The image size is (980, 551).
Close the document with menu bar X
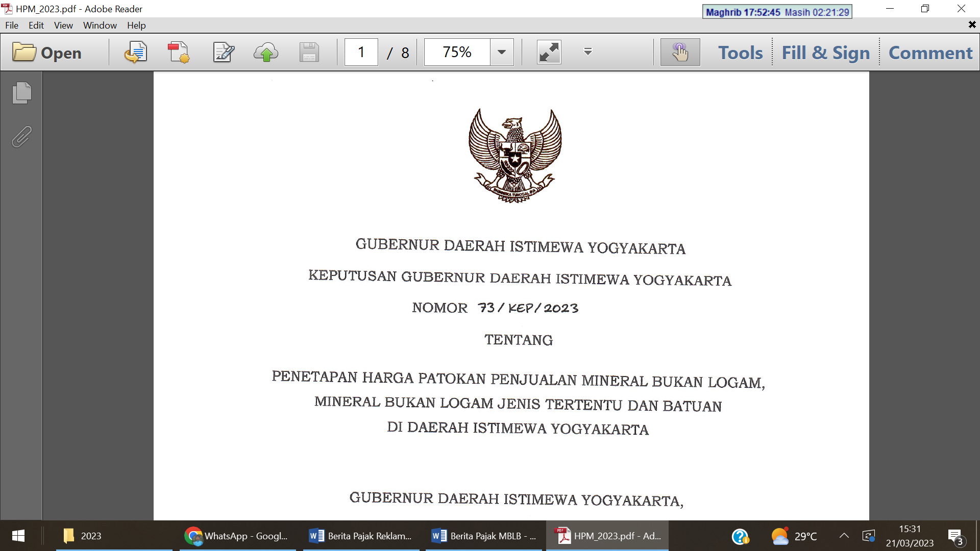click(x=972, y=24)
